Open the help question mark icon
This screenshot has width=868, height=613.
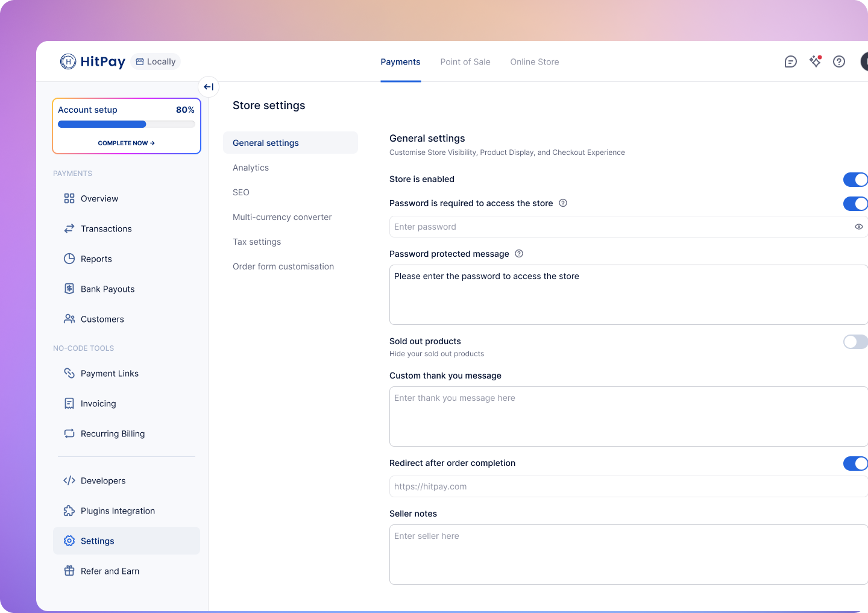[839, 61]
